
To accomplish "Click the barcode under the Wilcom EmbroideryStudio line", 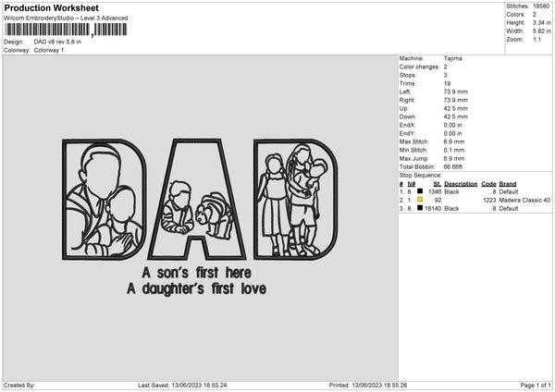I will click(66, 30).
